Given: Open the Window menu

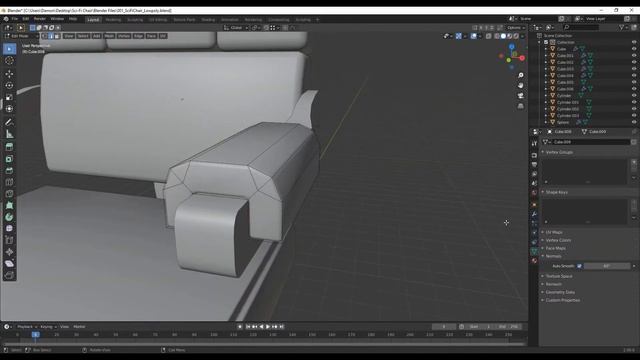Looking at the screenshot, I should pyautogui.click(x=57, y=19).
